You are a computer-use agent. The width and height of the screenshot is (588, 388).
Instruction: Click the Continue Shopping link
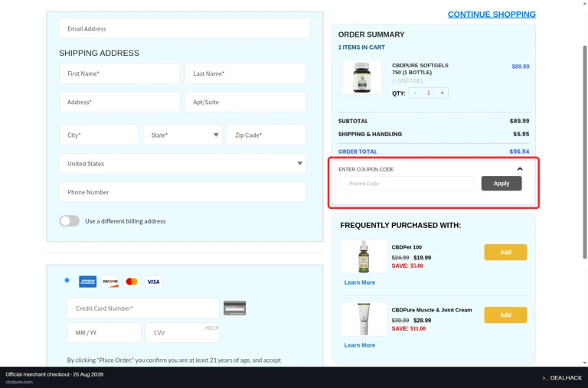[492, 15]
